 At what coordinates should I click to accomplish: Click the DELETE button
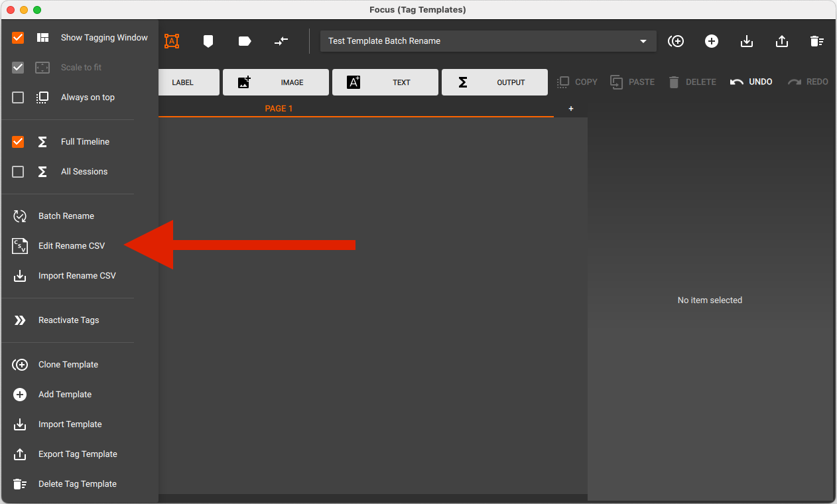[692, 82]
